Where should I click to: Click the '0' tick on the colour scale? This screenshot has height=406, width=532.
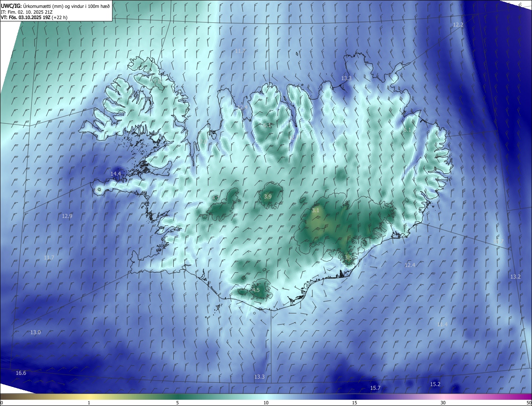pos(1,403)
